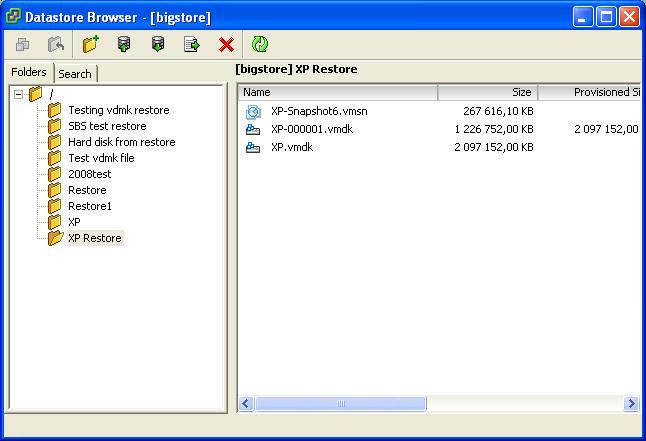Close the Datastore Browser window
Image resolution: width=646 pixels, height=441 pixels.
click(x=630, y=17)
